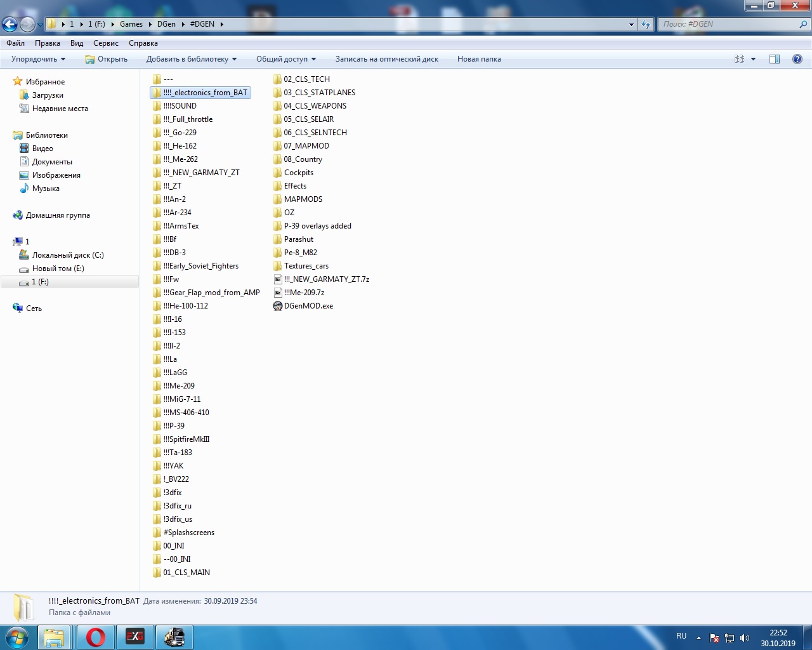812x650 pixels.
Task: Click the Forward navigation arrow
Action: point(27,24)
